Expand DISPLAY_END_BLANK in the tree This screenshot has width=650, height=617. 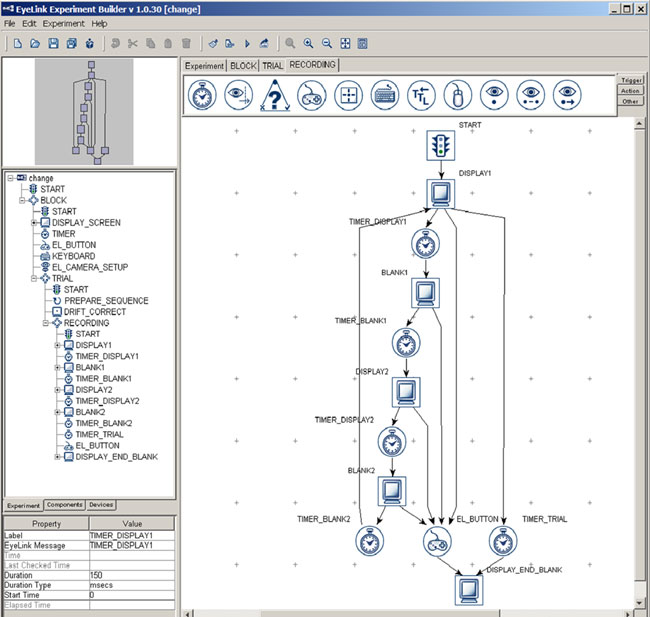pos(57,457)
